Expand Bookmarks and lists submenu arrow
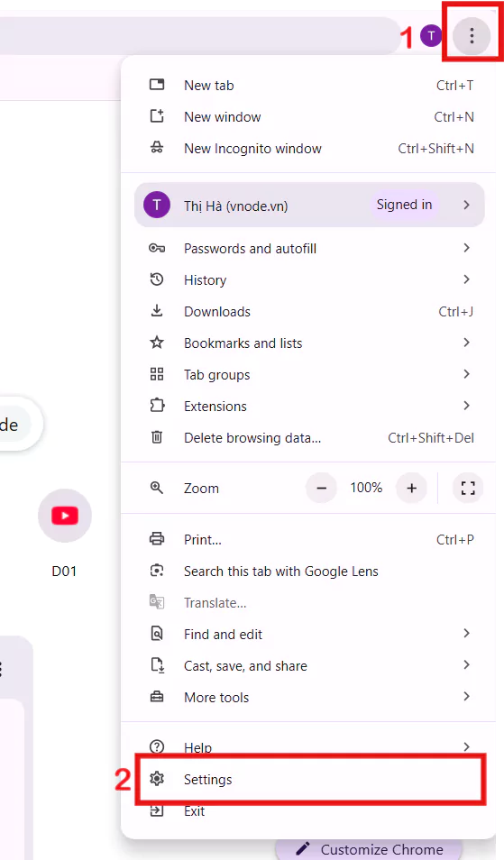This screenshot has height=860, width=504. [x=467, y=343]
